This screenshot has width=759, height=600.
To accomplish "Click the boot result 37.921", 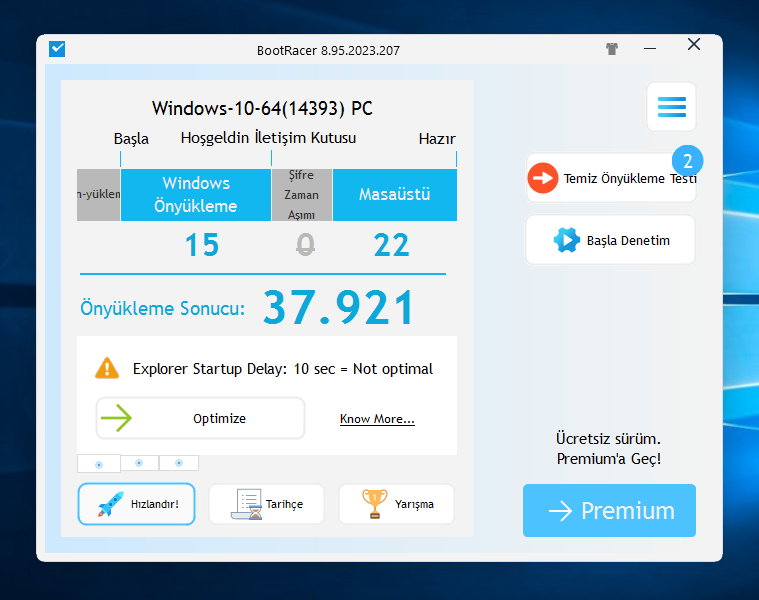I will coord(338,307).
